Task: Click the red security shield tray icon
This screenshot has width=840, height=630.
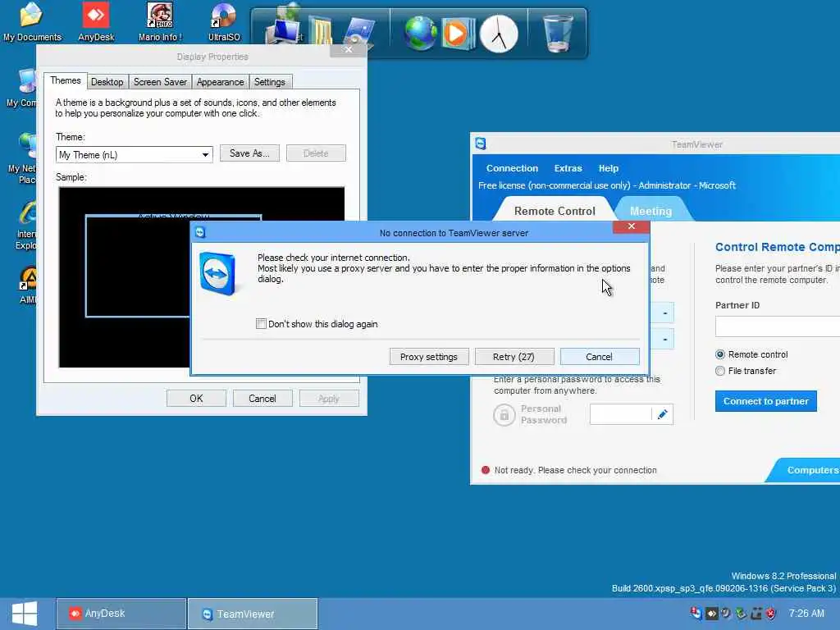Action: pyautogui.click(x=771, y=614)
